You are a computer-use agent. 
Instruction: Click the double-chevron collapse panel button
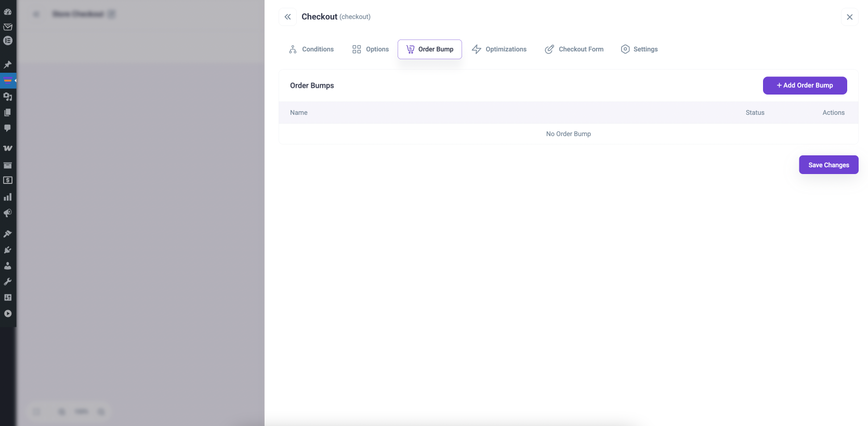[x=287, y=17]
